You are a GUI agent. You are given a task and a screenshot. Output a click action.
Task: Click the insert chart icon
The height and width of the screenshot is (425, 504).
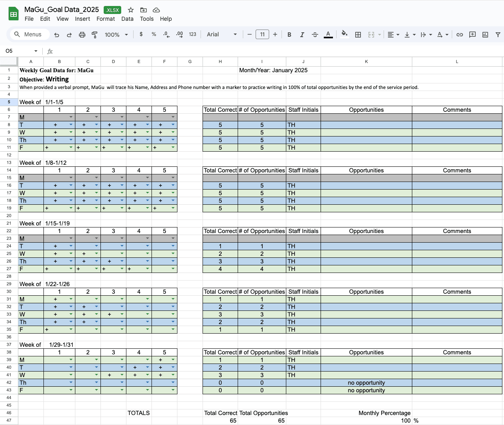pos(485,35)
